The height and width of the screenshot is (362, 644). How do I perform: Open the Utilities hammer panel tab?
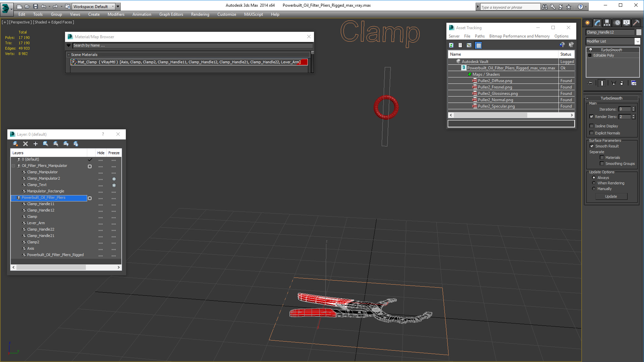[x=636, y=23]
